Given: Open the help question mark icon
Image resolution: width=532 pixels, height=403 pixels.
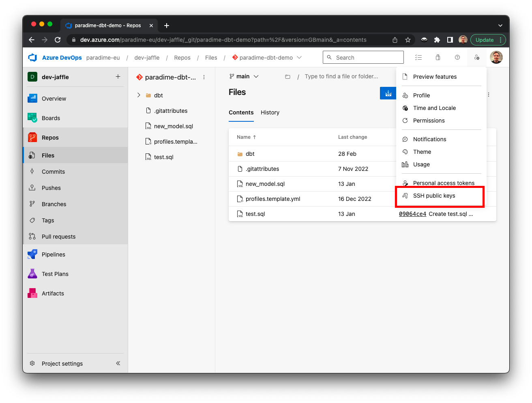Looking at the screenshot, I should point(457,58).
